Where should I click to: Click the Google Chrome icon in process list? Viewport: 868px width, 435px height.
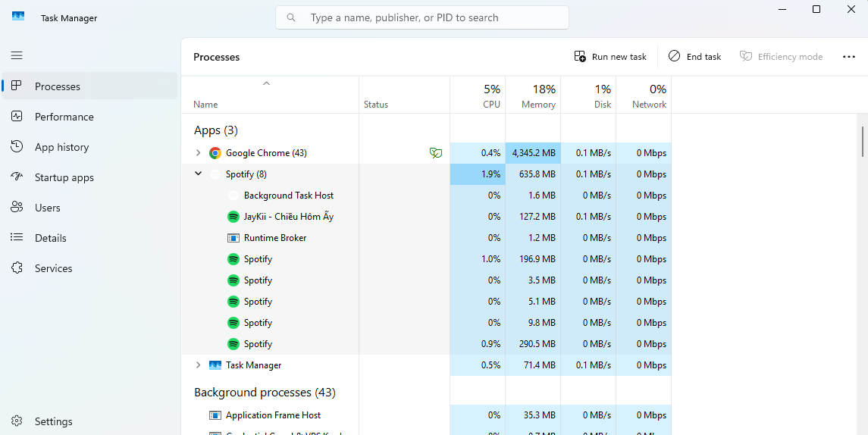point(215,153)
